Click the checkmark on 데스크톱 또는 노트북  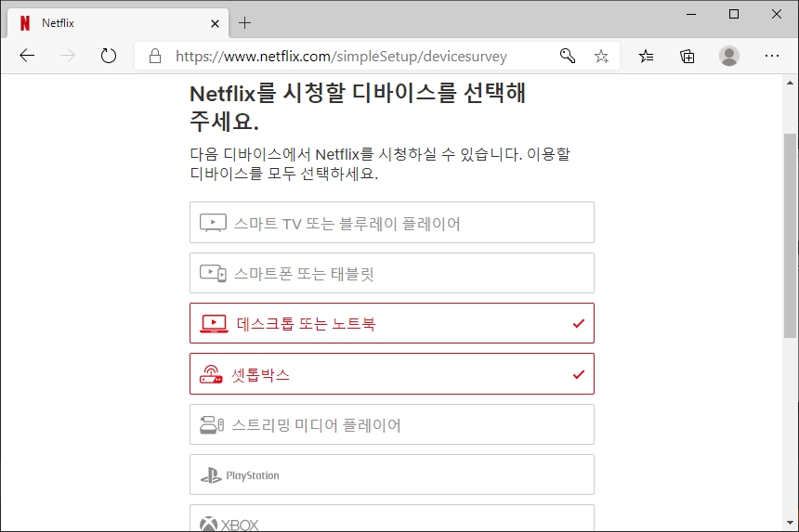tap(579, 323)
